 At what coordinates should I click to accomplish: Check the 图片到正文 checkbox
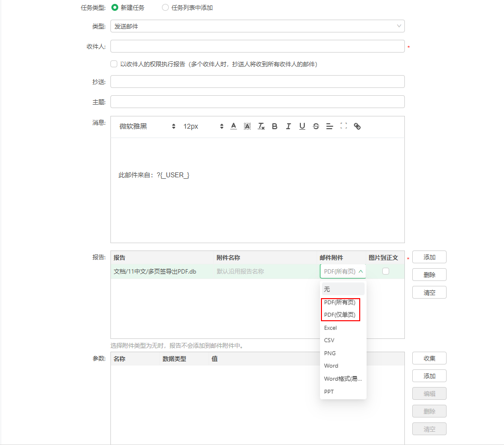(x=386, y=271)
